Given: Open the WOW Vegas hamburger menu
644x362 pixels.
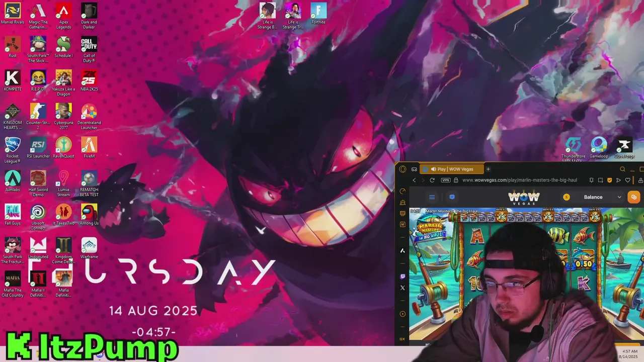Looking at the screenshot, I should (x=432, y=197).
